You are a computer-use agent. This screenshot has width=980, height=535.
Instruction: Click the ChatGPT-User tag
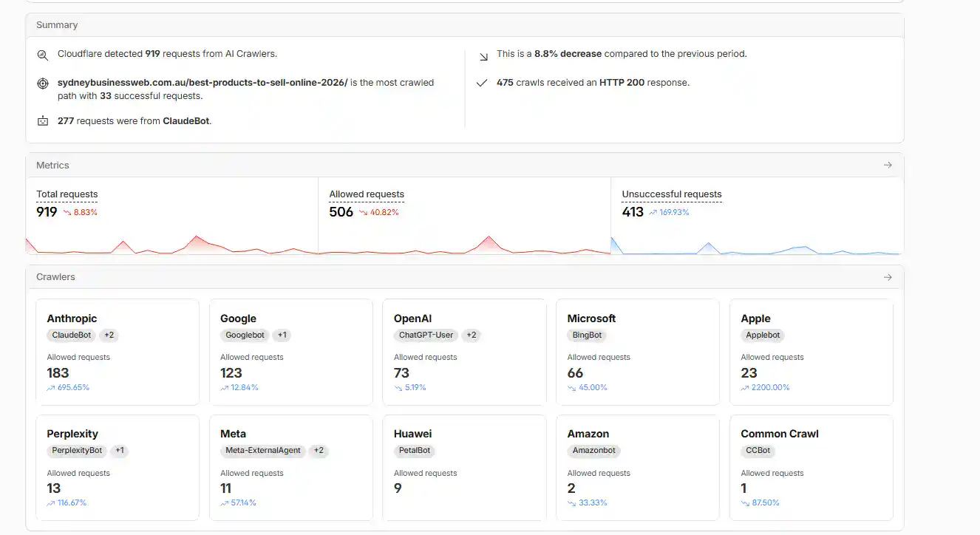(x=426, y=335)
